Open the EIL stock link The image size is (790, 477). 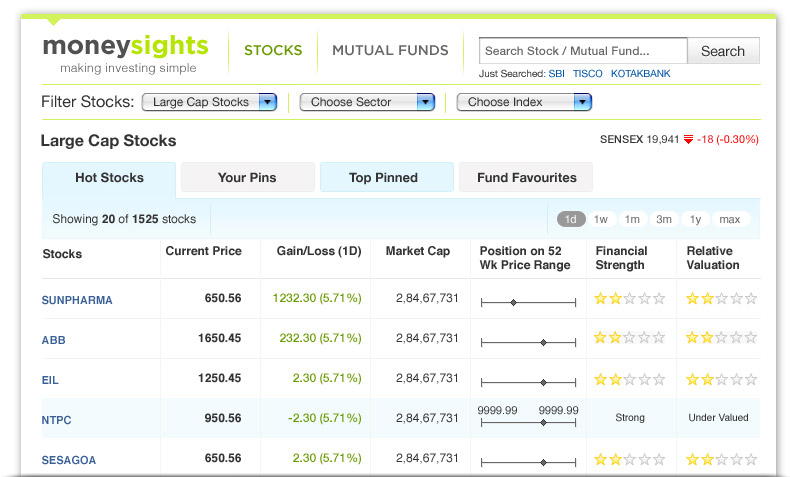(x=50, y=380)
